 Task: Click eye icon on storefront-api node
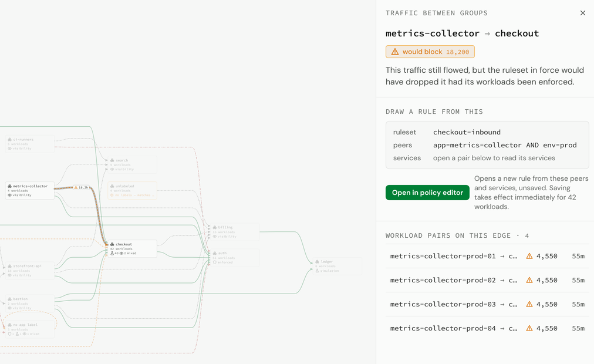click(9, 275)
